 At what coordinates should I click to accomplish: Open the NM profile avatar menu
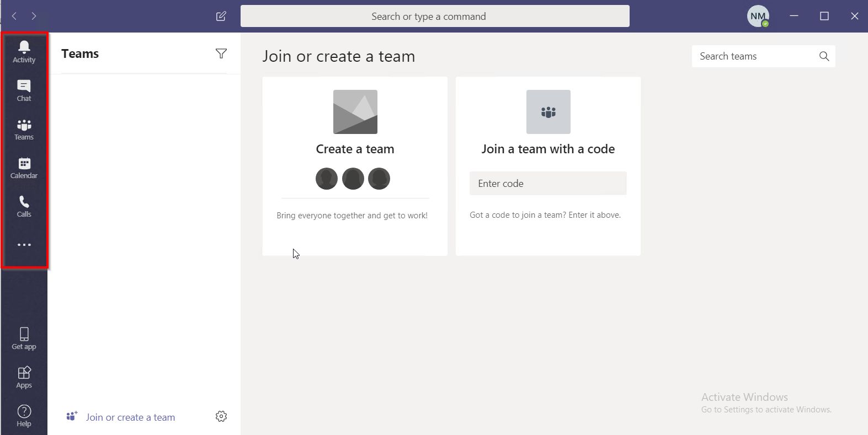pyautogui.click(x=758, y=16)
